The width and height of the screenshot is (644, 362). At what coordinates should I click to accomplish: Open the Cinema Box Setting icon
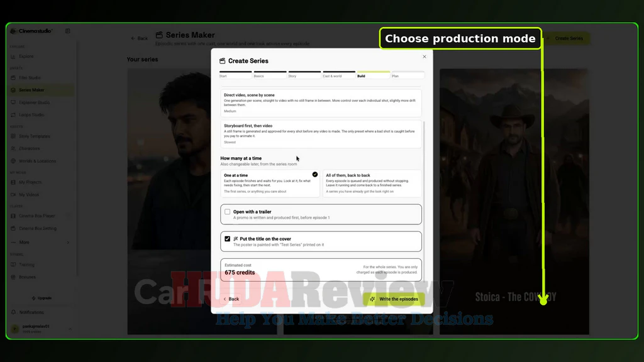tap(13, 228)
